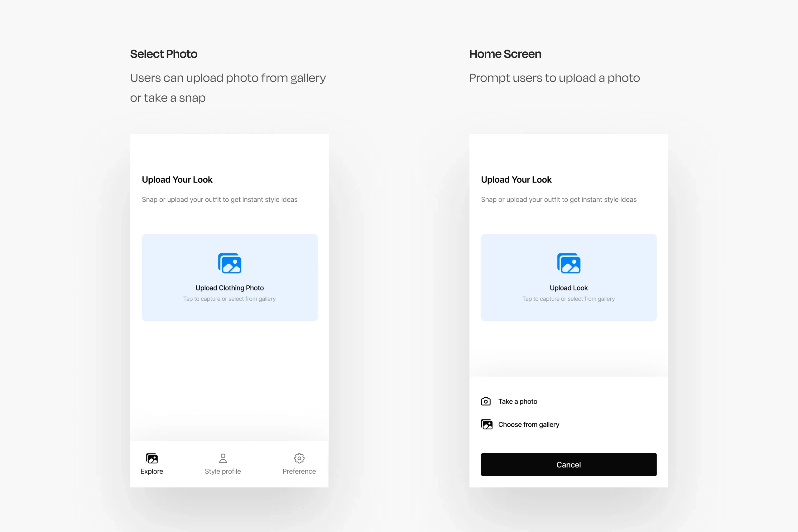Tap the blue gallery icon above Upload Clothing Photo

click(230, 263)
